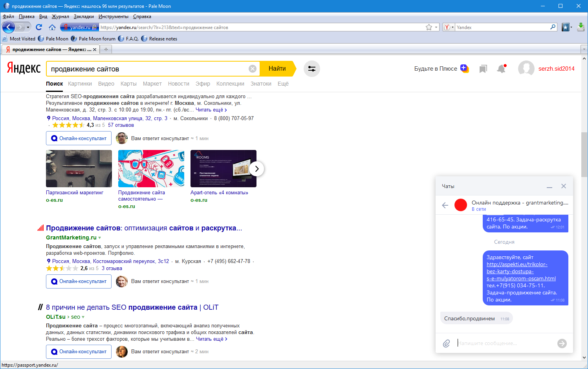The width and height of the screenshot is (588, 369).
Task: Open the Downloads green arrow icon
Action: click(x=581, y=27)
